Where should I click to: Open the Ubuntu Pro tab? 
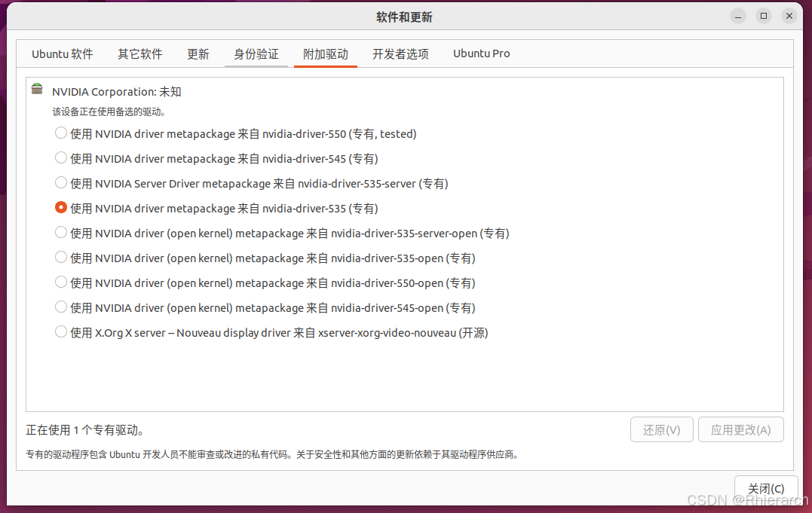point(482,53)
